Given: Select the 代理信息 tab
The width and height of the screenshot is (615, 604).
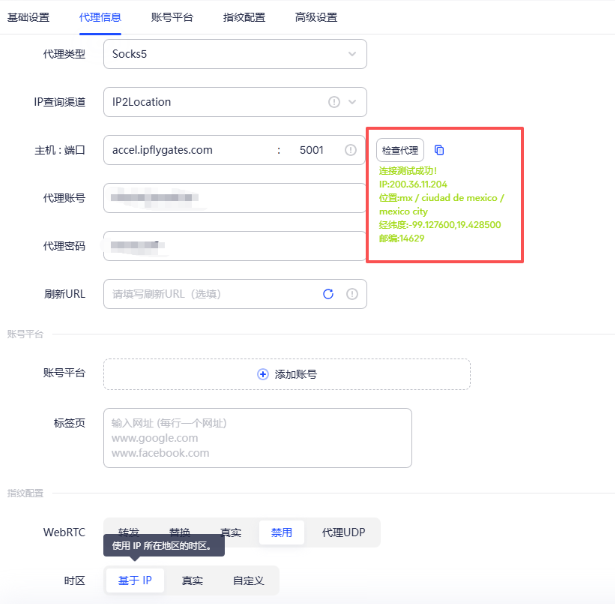Looking at the screenshot, I should coord(100,18).
